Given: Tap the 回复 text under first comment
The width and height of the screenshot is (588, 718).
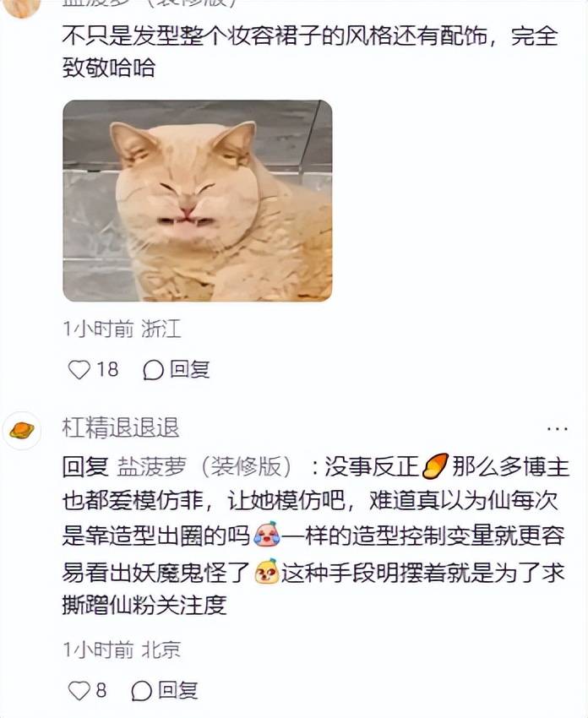Looking at the screenshot, I should [190, 369].
